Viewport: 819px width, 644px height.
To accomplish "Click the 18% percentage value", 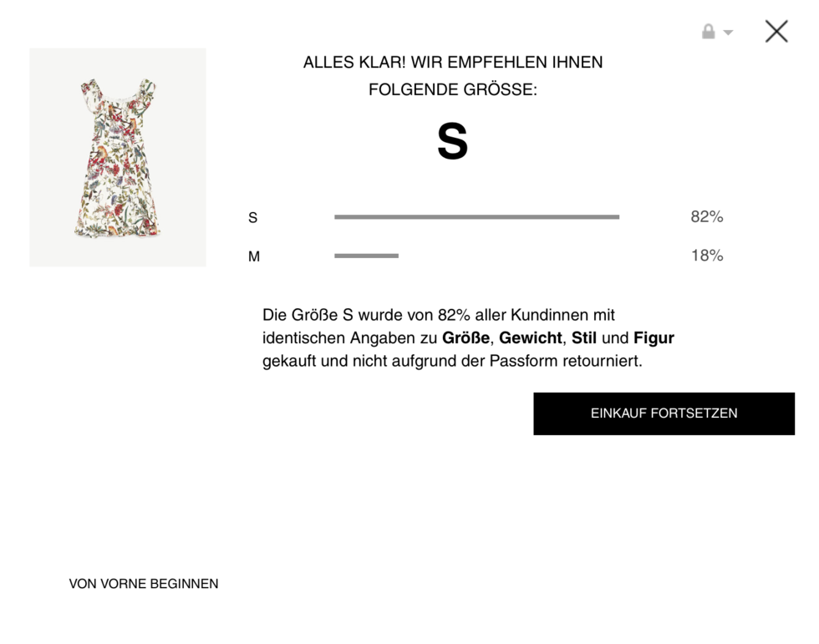I will pos(707,256).
